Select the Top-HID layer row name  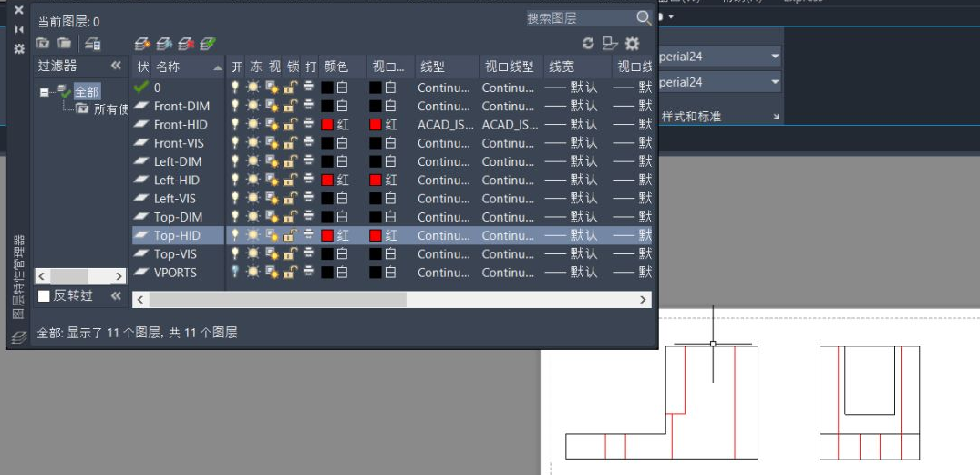tap(177, 235)
